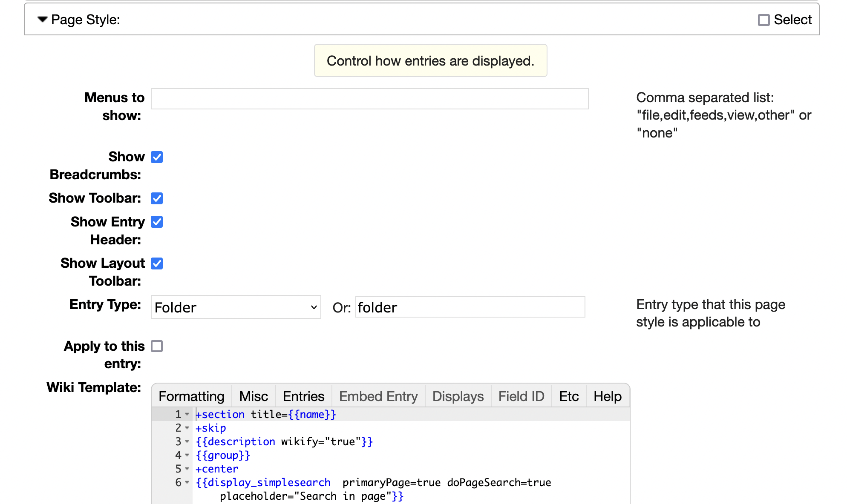Click the Menus to show field
Image resolution: width=847 pixels, height=504 pixels.
coord(369,99)
